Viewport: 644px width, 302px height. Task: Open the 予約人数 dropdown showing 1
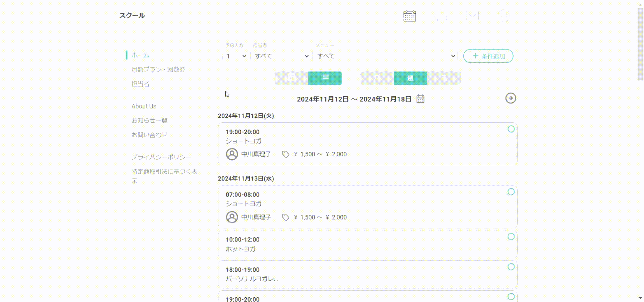point(236,56)
